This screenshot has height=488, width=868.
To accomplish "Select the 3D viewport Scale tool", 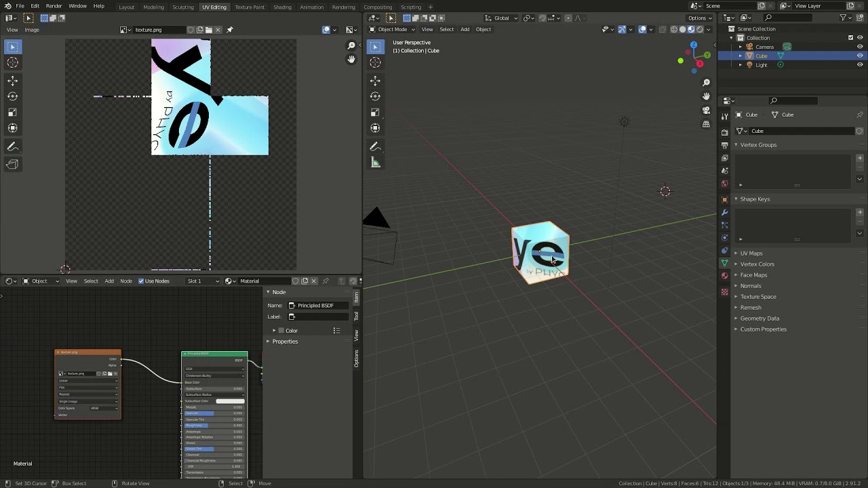I will pyautogui.click(x=375, y=113).
